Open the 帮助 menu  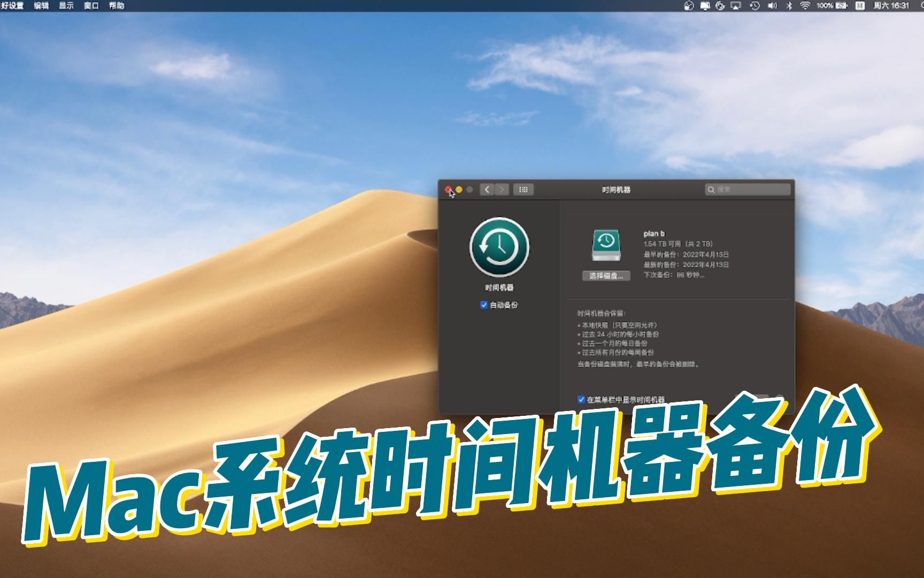pyautogui.click(x=117, y=7)
